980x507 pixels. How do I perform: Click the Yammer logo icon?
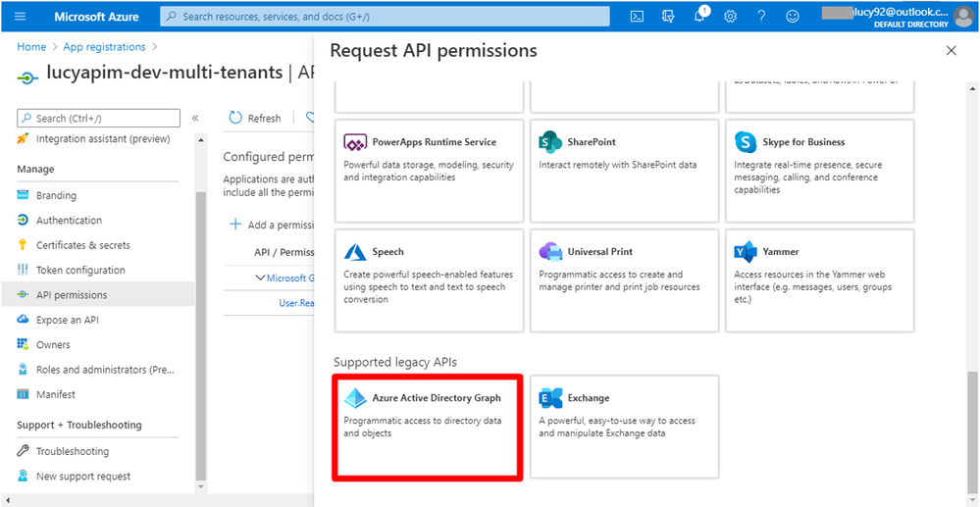[x=745, y=252]
